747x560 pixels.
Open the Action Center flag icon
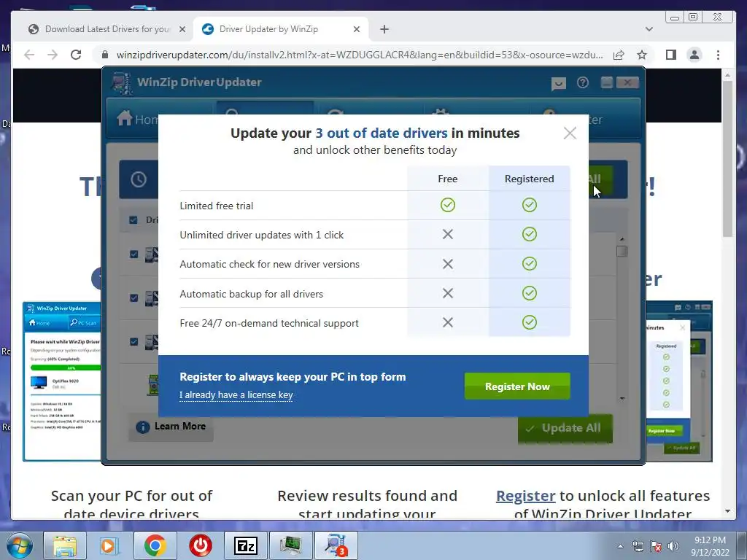point(656,546)
